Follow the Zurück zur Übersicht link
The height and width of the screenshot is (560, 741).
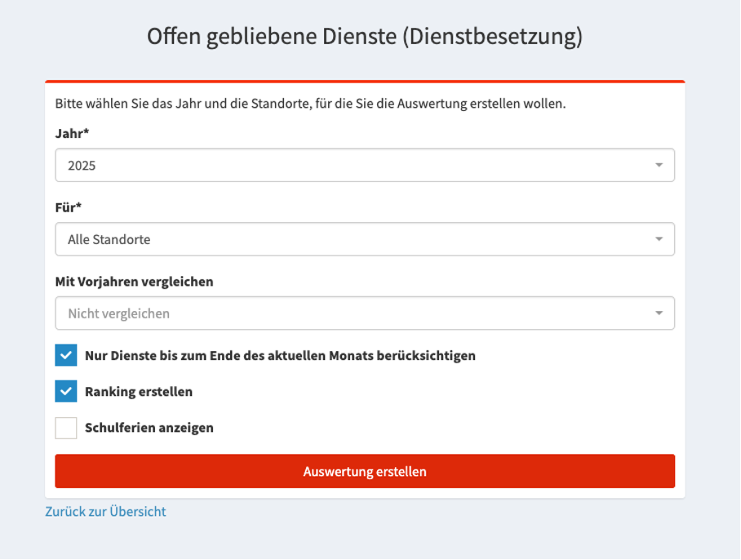(105, 512)
